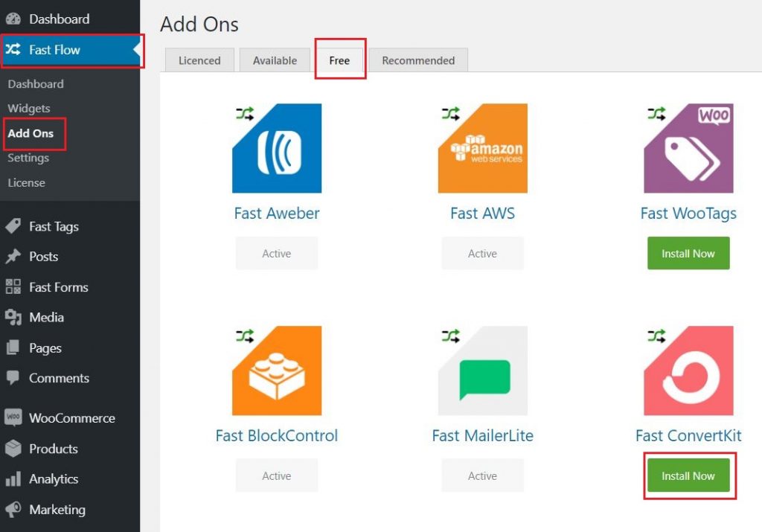Open the Comments menu item
Image resolution: width=762 pixels, height=532 pixels.
click(70, 378)
